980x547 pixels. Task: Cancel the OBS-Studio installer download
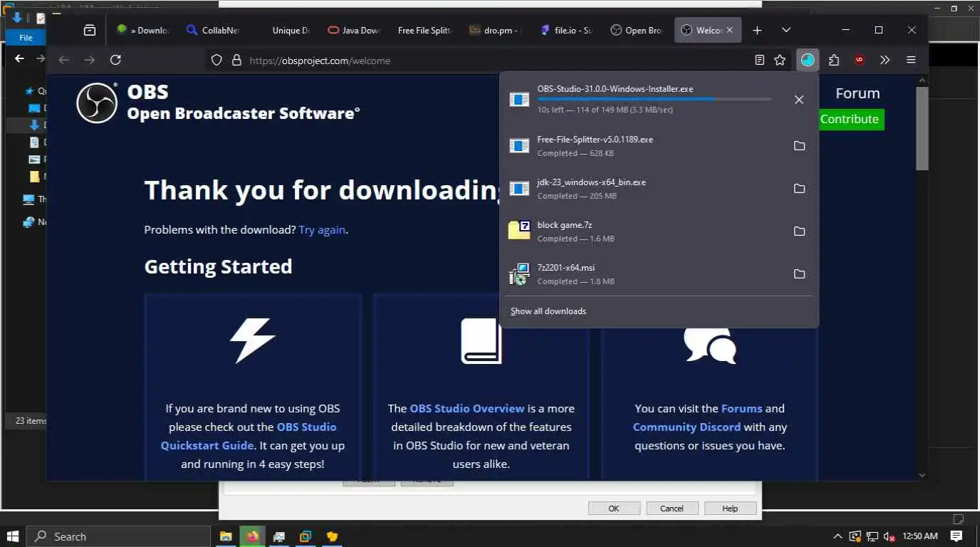[x=799, y=100]
